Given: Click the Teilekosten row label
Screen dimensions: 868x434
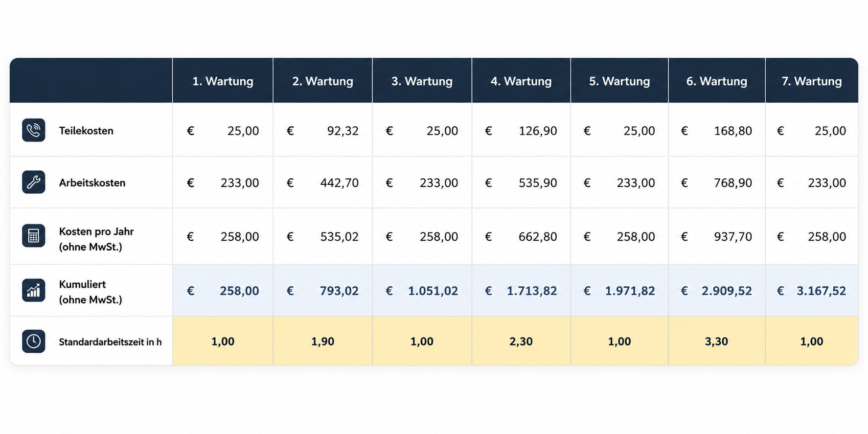Looking at the screenshot, I should [86, 131].
